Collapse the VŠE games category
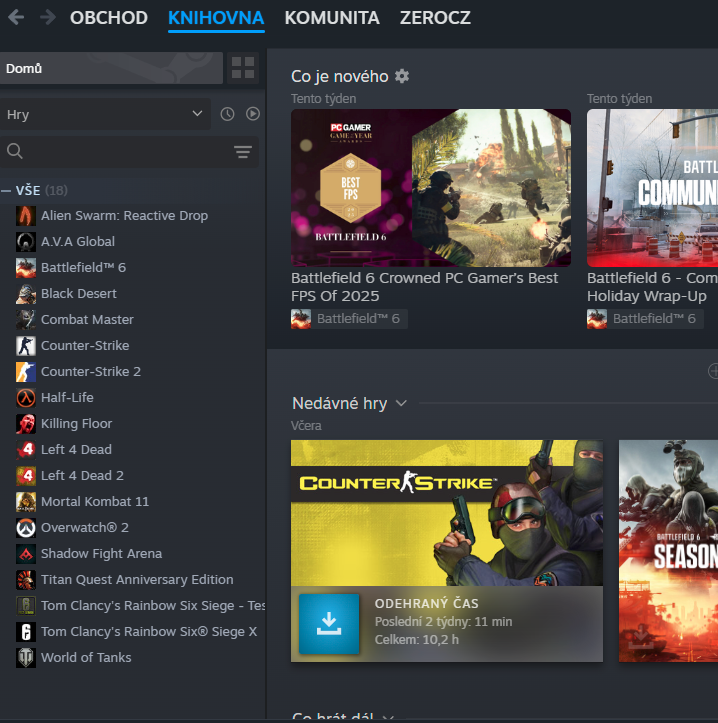The height and width of the screenshot is (723, 718). [x=8, y=190]
